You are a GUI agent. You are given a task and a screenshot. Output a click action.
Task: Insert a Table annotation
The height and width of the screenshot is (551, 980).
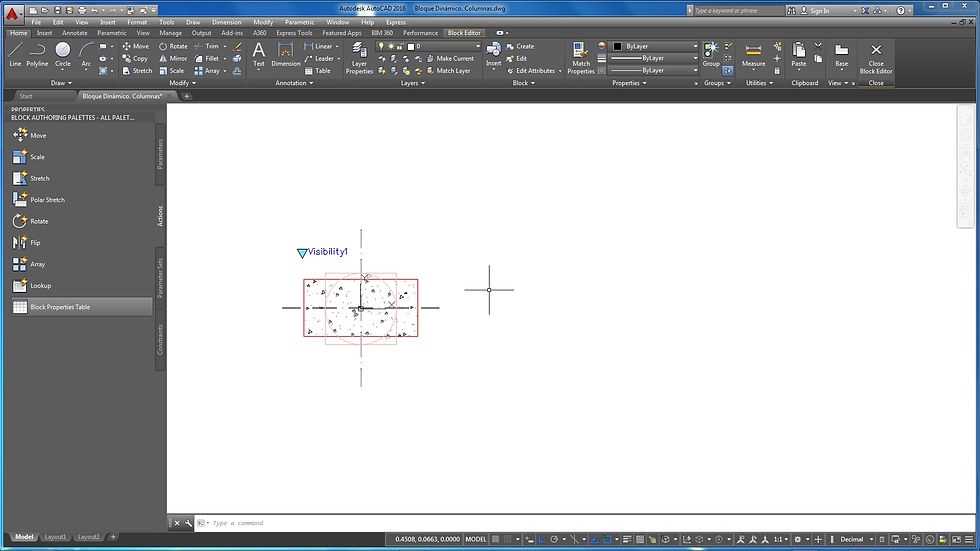click(318, 71)
